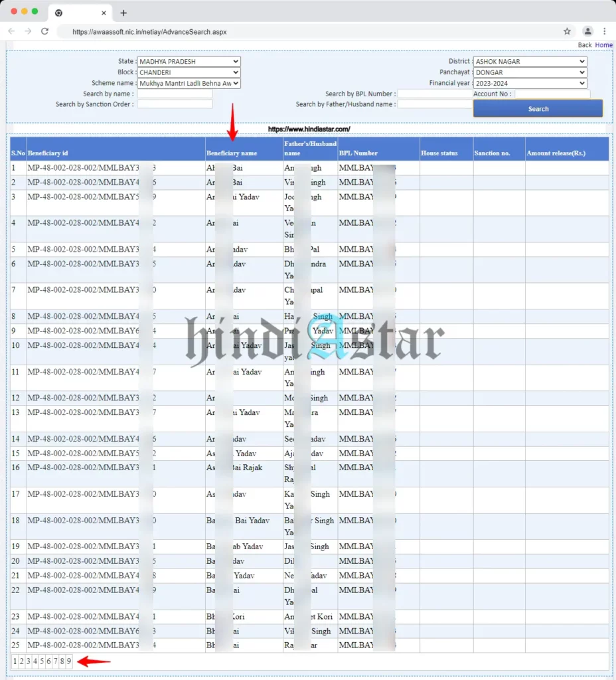Go to results page 6
This screenshot has height=680, width=616.
tap(48, 661)
